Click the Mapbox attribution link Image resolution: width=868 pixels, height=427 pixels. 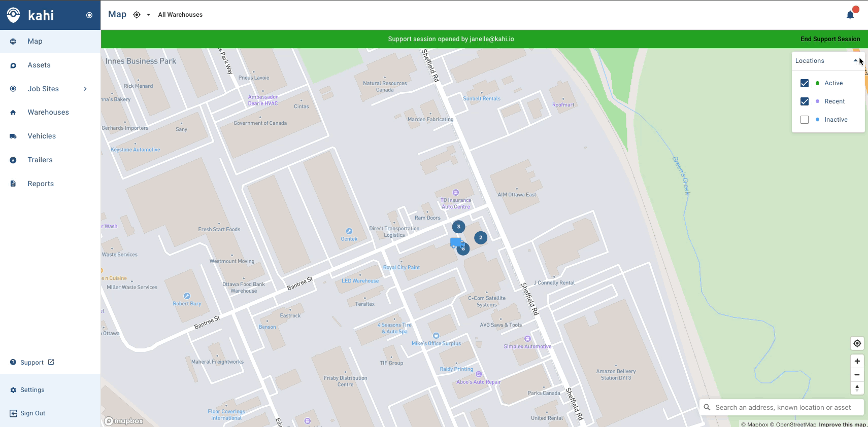(755, 424)
